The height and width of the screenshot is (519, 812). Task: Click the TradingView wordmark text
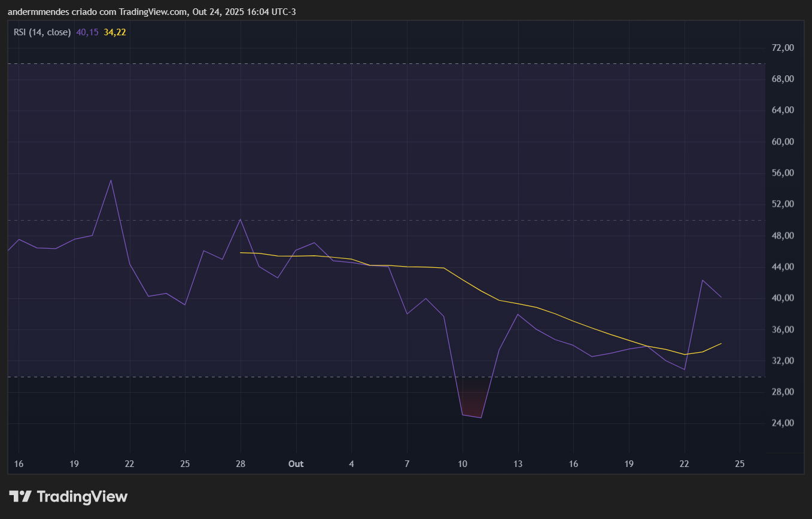[82, 496]
